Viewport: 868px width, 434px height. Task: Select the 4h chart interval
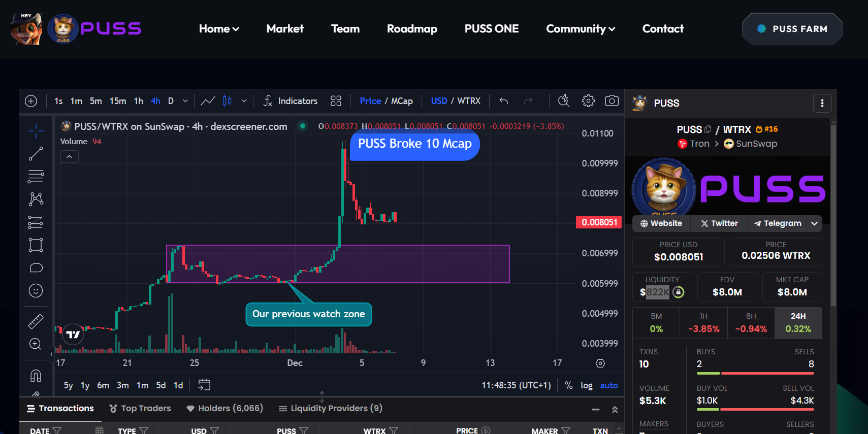pyautogui.click(x=155, y=101)
